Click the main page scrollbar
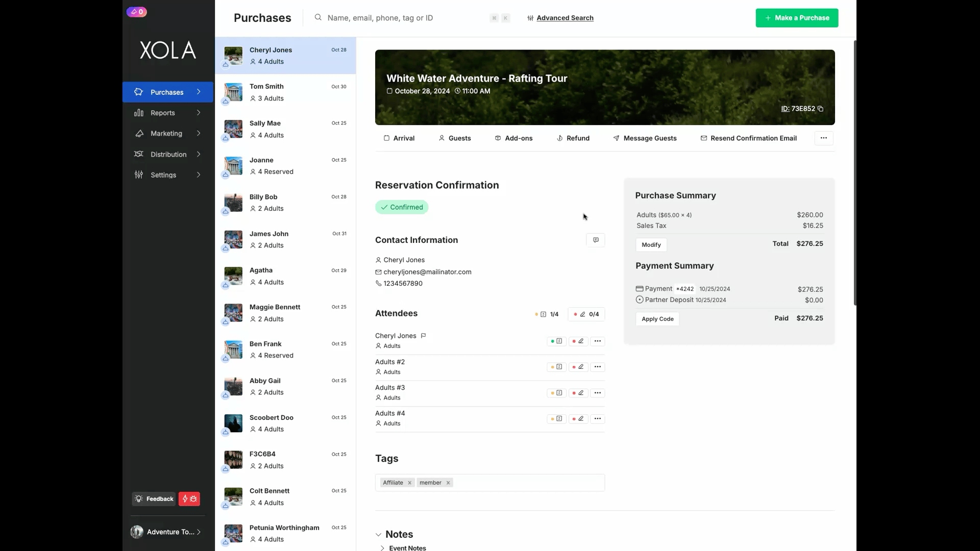Image resolution: width=980 pixels, height=551 pixels. (x=855, y=172)
